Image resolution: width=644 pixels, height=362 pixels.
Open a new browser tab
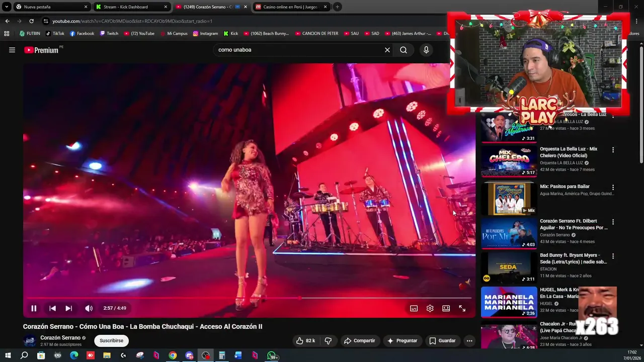pos(337,7)
